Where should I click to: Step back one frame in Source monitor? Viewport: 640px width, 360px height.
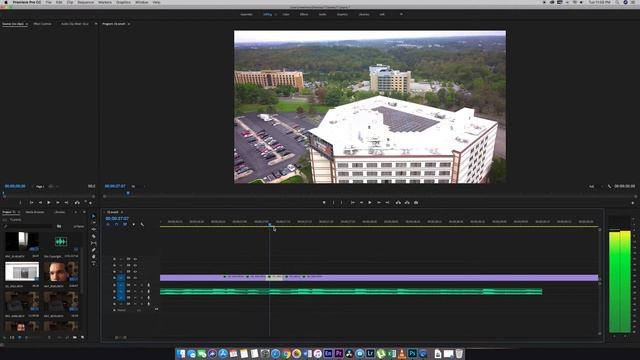click(x=40, y=202)
